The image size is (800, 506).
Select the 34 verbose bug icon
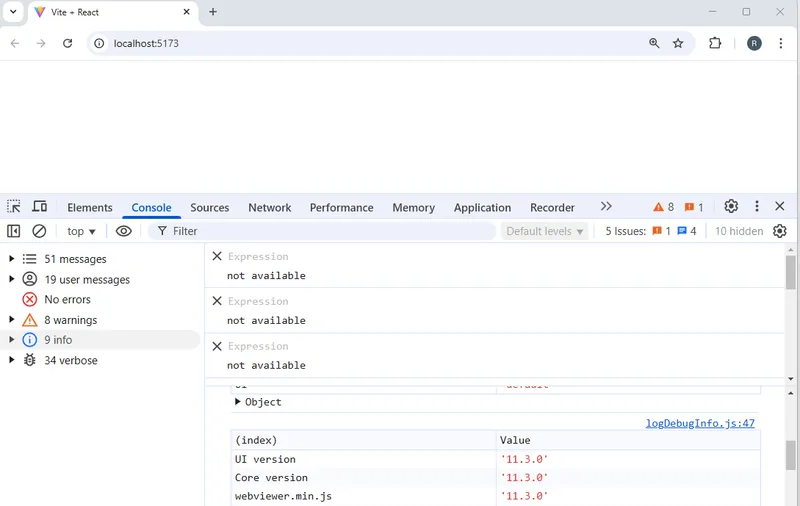[30, 360]
